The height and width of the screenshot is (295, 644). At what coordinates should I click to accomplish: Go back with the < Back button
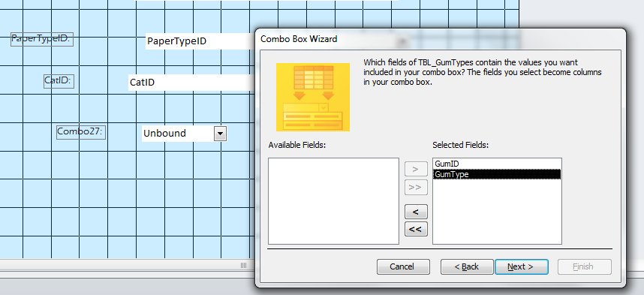467,266
